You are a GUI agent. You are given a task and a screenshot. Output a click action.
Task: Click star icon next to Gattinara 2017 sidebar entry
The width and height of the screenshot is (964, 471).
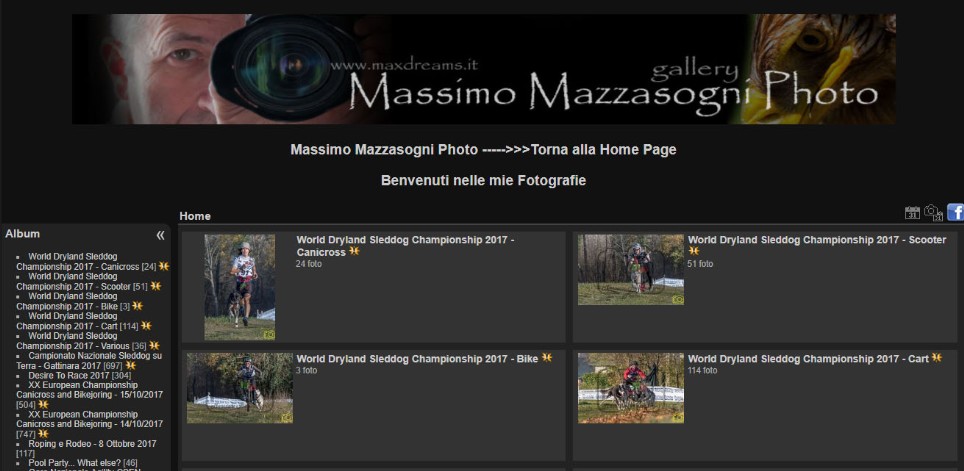pyautogui.click(x=130, y=365)
